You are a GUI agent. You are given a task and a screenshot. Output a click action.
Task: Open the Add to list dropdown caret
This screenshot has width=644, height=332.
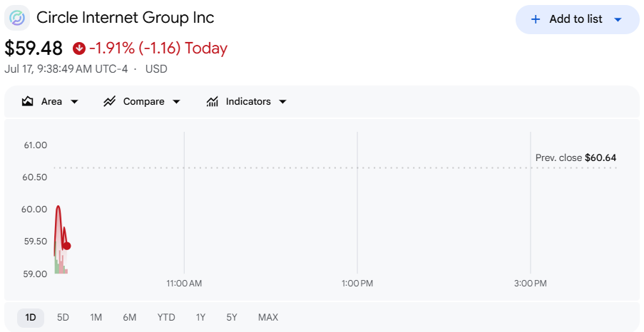point(618,19)
